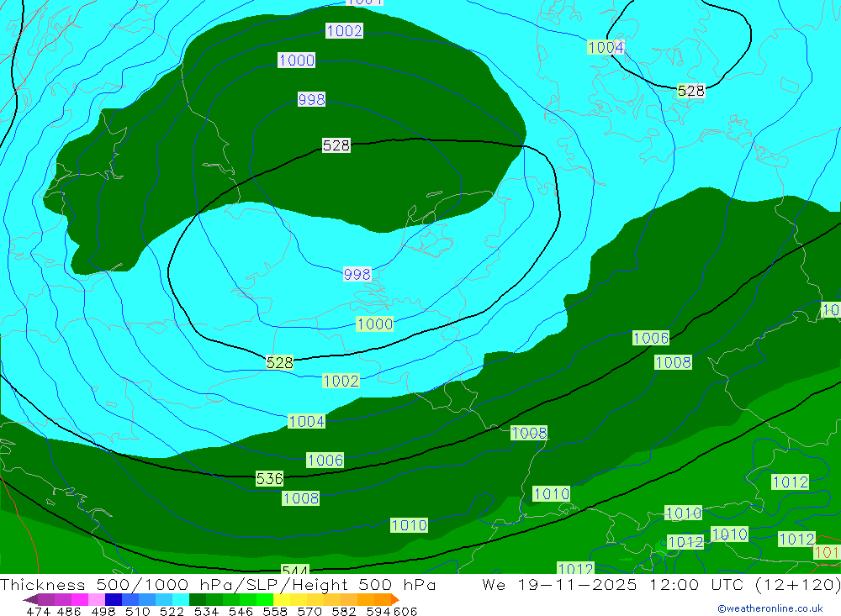Click the legend value 570
The image size is (841, 616).
[309, 611]
